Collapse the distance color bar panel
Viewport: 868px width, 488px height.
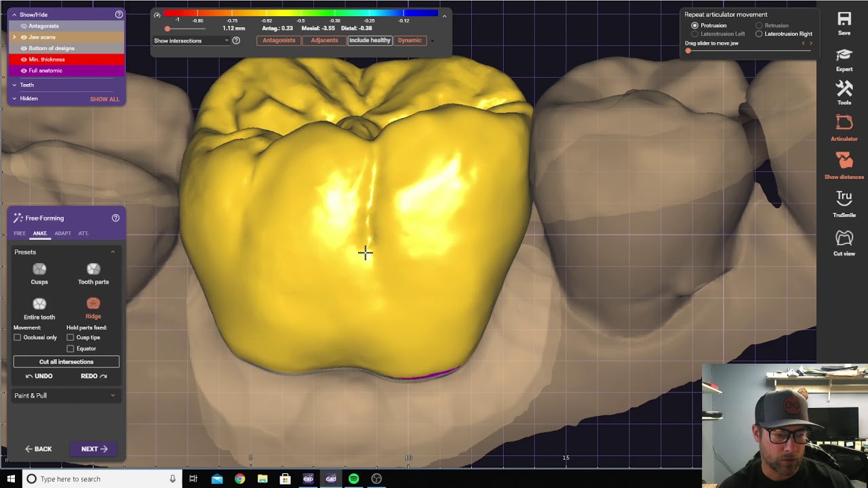tap(444, 15)
